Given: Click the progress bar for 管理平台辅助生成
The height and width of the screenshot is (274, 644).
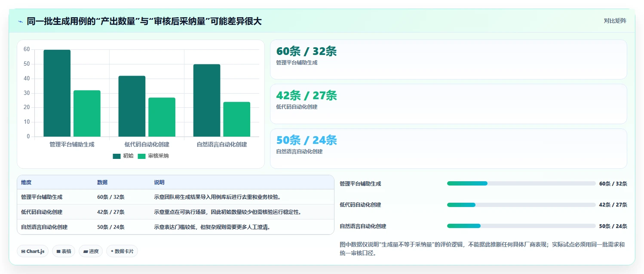Looking at the screenshot, I should pos(521,183).
